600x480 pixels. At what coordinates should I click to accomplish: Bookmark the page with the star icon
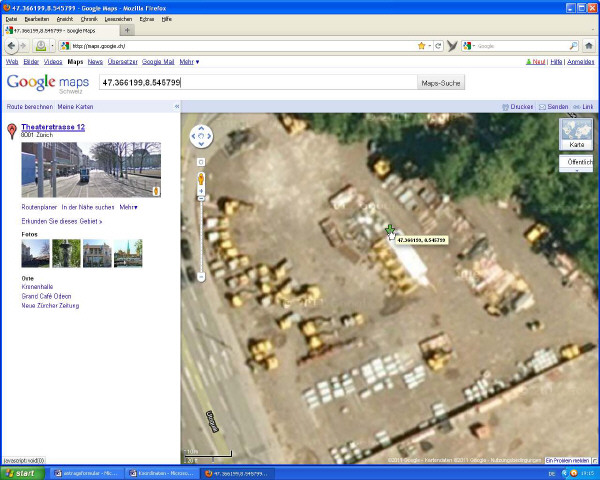(x=421, y=46)
